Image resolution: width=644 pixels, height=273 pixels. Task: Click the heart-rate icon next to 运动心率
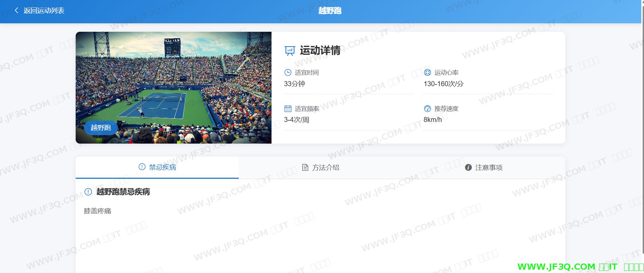point(427,72)
